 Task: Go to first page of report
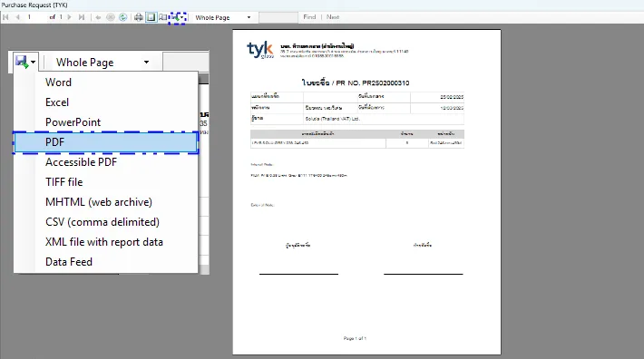pyautogui.click(x=5, y=17)
